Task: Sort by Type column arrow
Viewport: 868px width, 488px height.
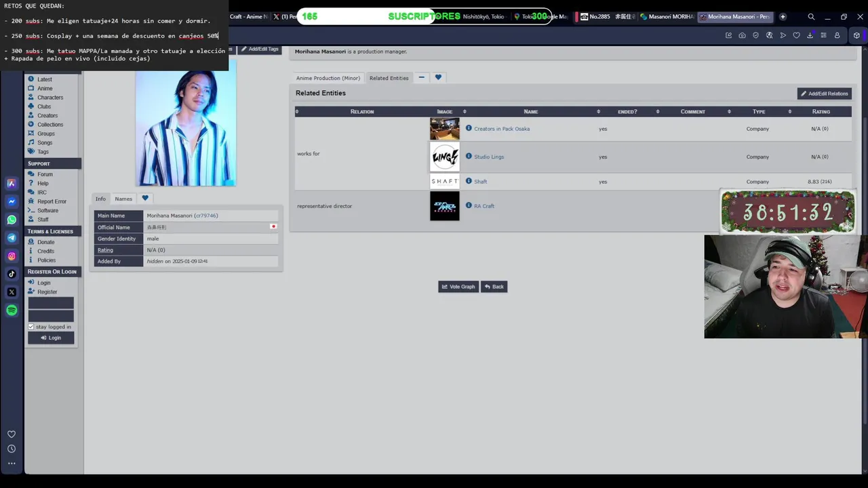Action: tap(789, 111)
